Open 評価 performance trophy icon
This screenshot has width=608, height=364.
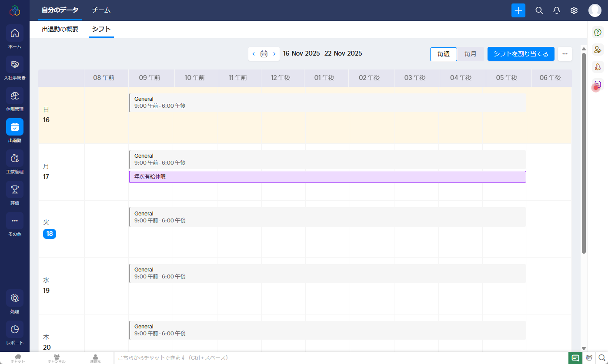click(15, 190)
